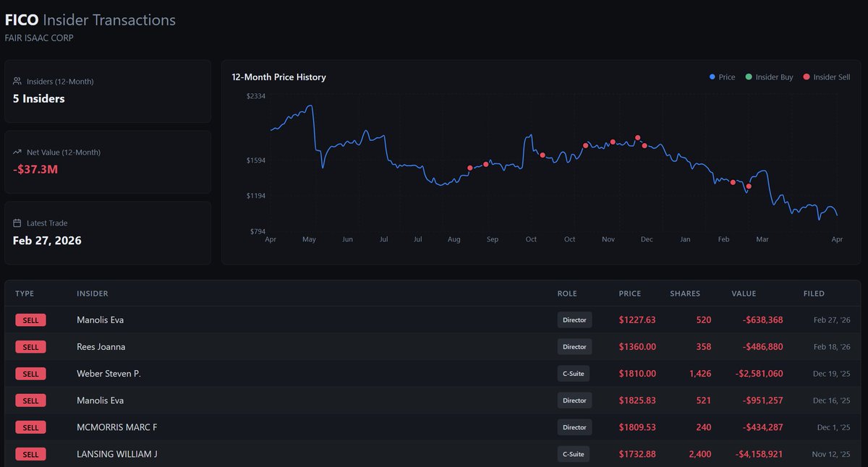This screenshot has height=467, width=868.
Task: Click the last insider sell marker before March
Action: [x=749, y=187]
